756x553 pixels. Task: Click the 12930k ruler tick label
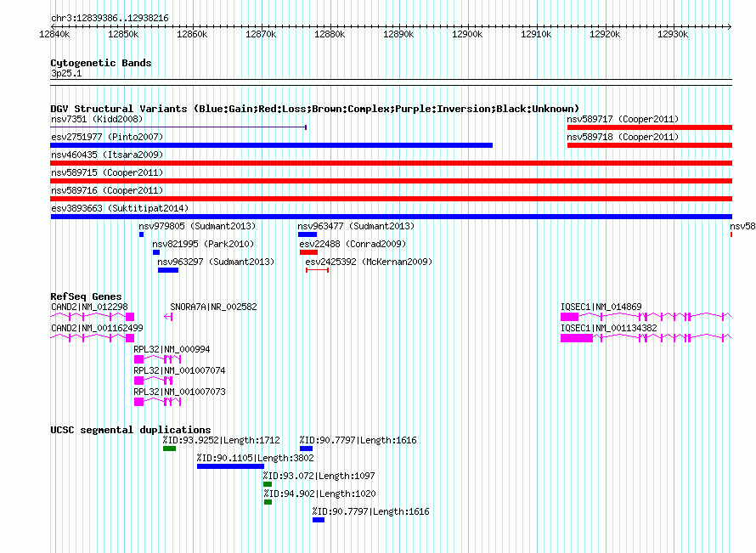[673, 34]
